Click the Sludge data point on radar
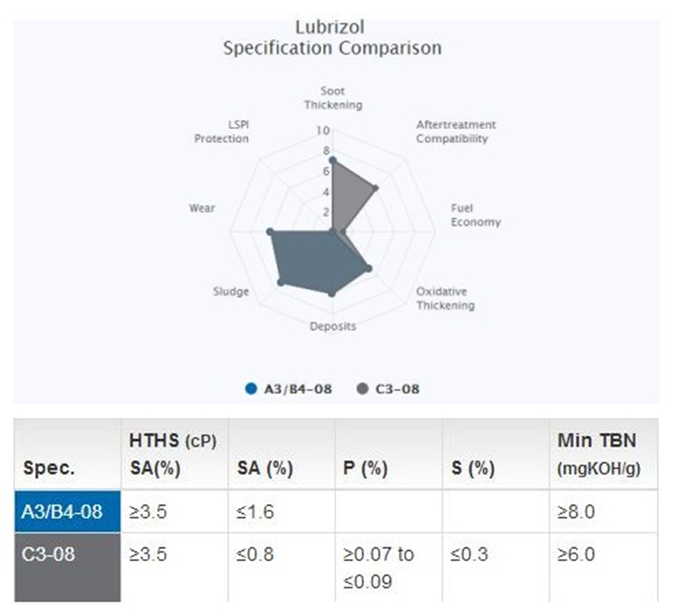This screenshot has width=674, height=616. [x=280, y=282]
